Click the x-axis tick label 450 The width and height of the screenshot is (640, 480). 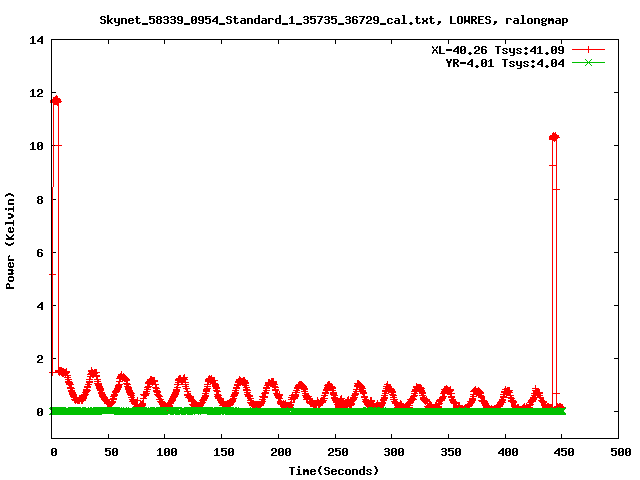pyautogui.click(x=564, y=452)
